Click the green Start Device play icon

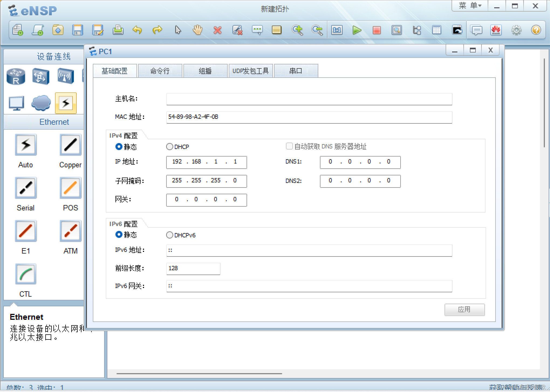point(357,30)
